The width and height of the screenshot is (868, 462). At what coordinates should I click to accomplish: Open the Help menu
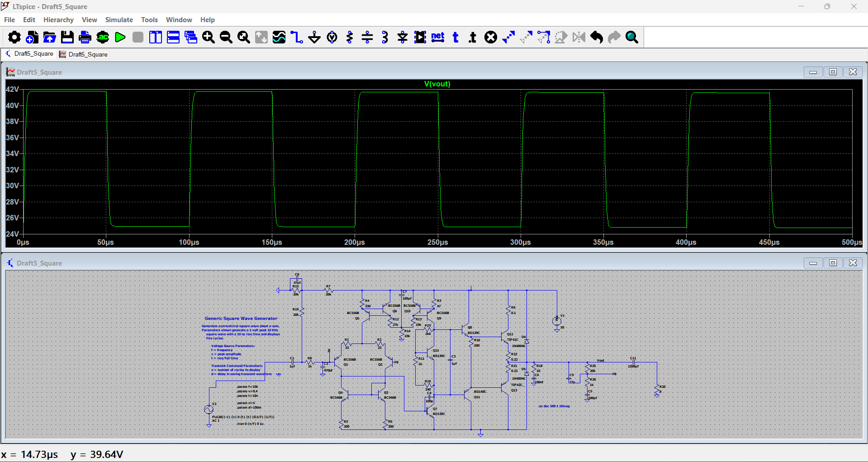(208, 20)
